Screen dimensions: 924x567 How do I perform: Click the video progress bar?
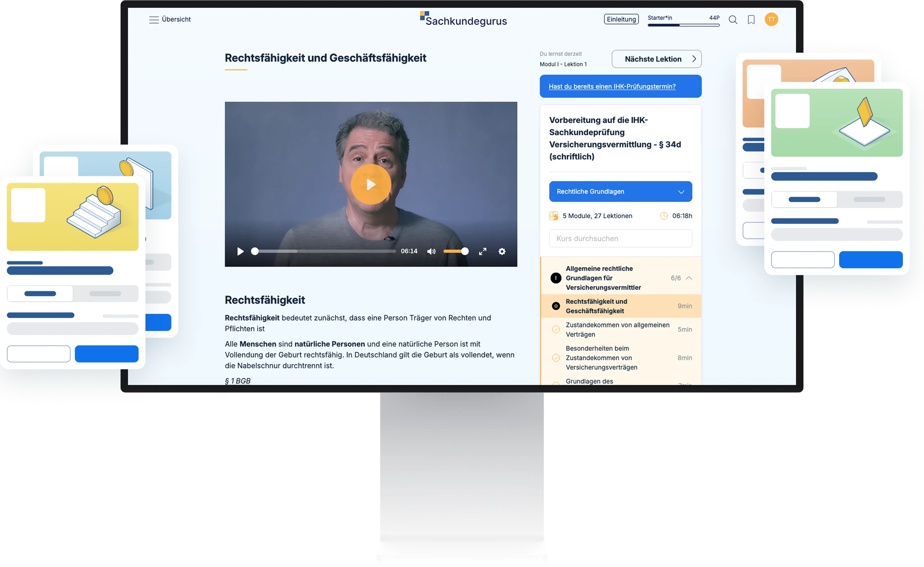tap(325, 251)
